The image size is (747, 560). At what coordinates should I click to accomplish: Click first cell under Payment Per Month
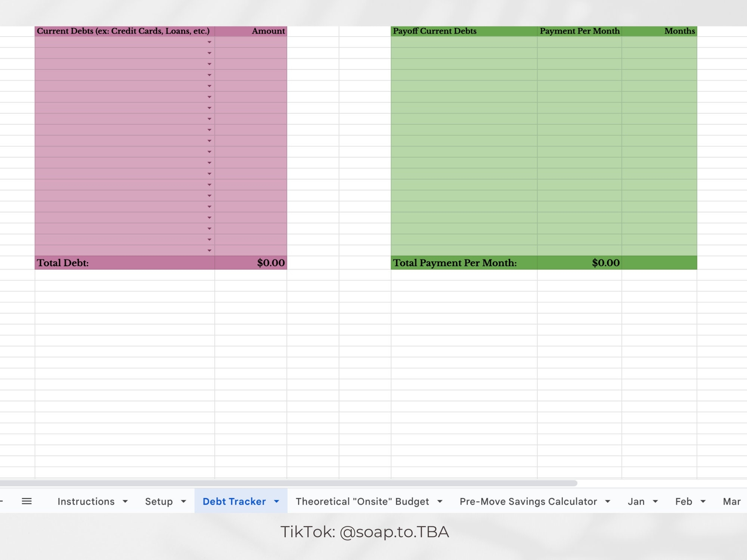579,42
